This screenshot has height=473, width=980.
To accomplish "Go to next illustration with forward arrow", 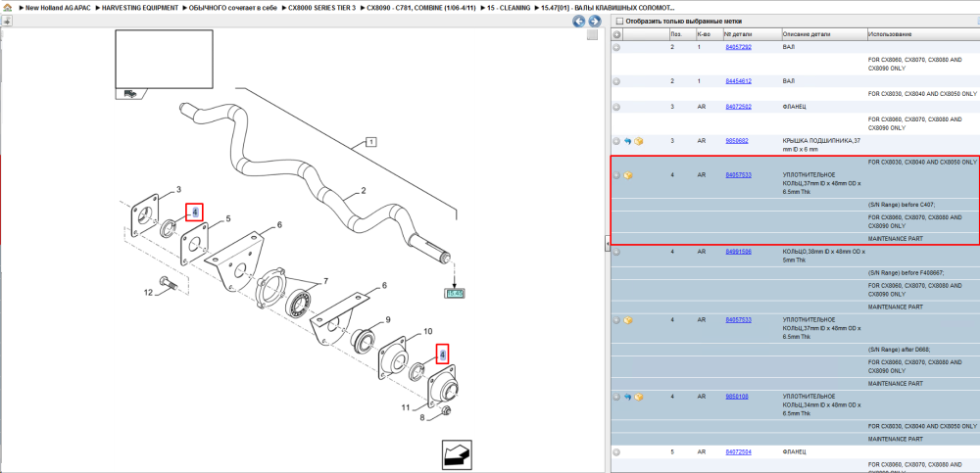I will (595, 22).
